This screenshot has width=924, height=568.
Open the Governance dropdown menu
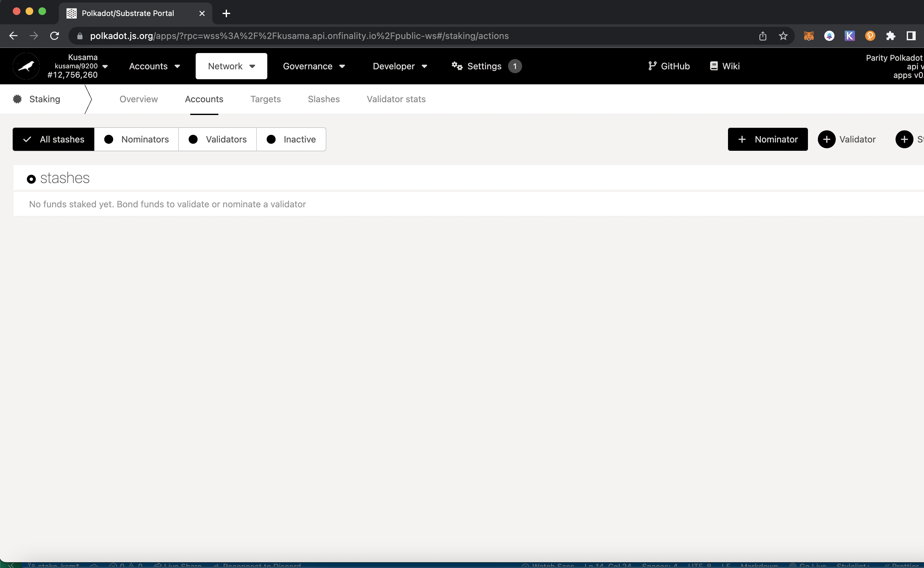314,66
